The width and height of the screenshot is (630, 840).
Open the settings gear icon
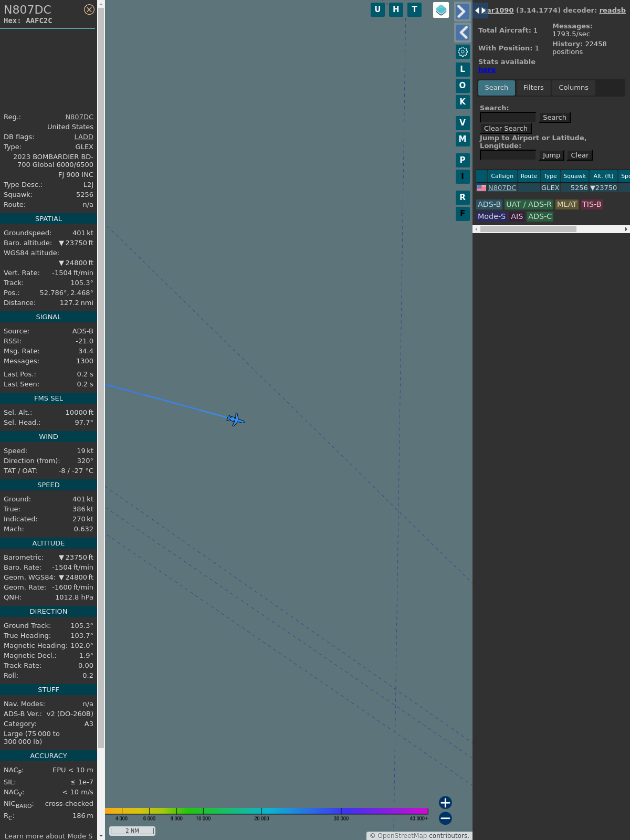click(463, 51)
